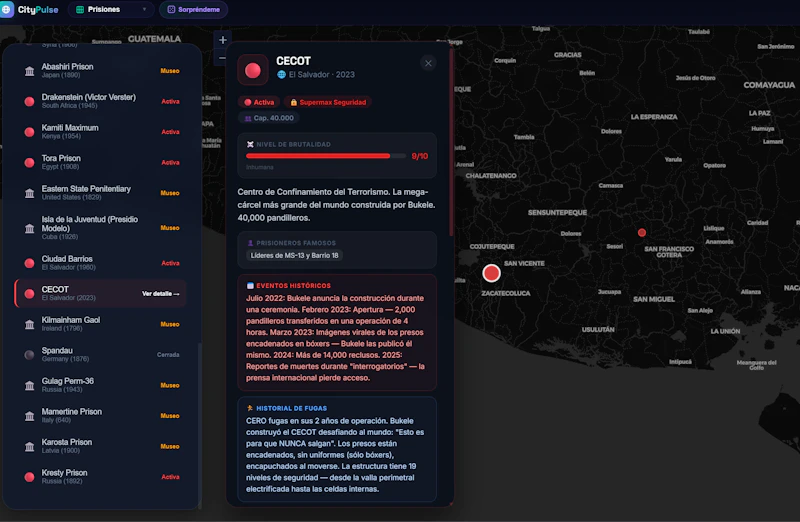This screenshot has height=522, width=800.
Task: Click the prison list scrollbar
Action: [x=199, y=424]
